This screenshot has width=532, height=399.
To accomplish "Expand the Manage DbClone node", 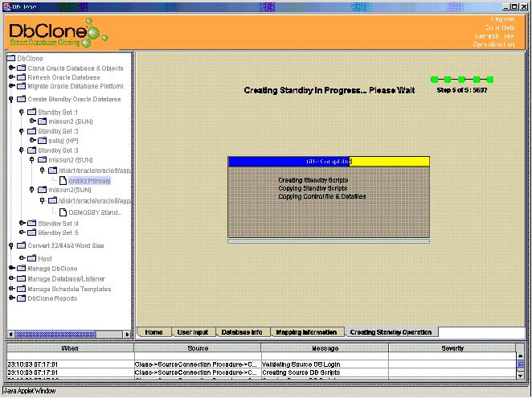I will pyautogui.click(x=11, y=268).
